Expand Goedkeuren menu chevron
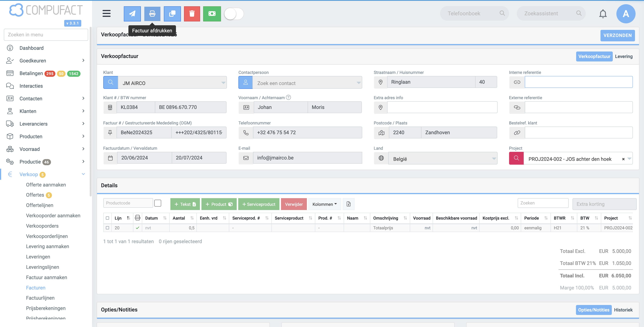 tap(83, 60)
